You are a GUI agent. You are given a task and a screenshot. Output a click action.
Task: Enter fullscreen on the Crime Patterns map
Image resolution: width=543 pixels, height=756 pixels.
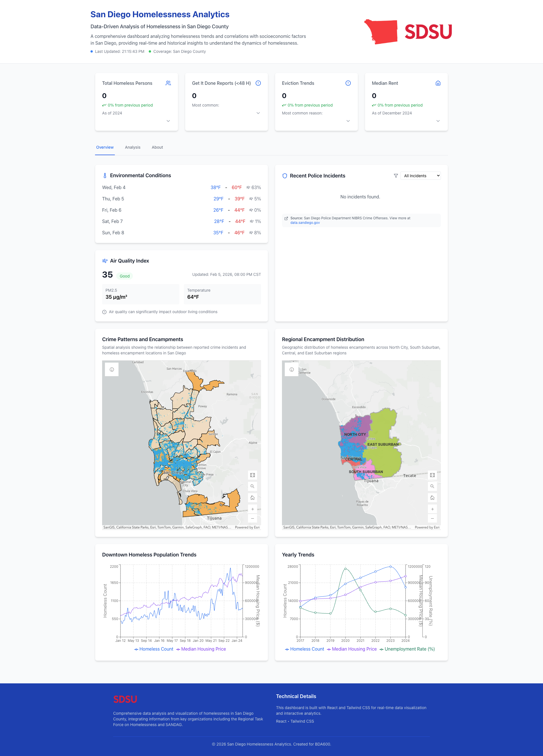253,475
